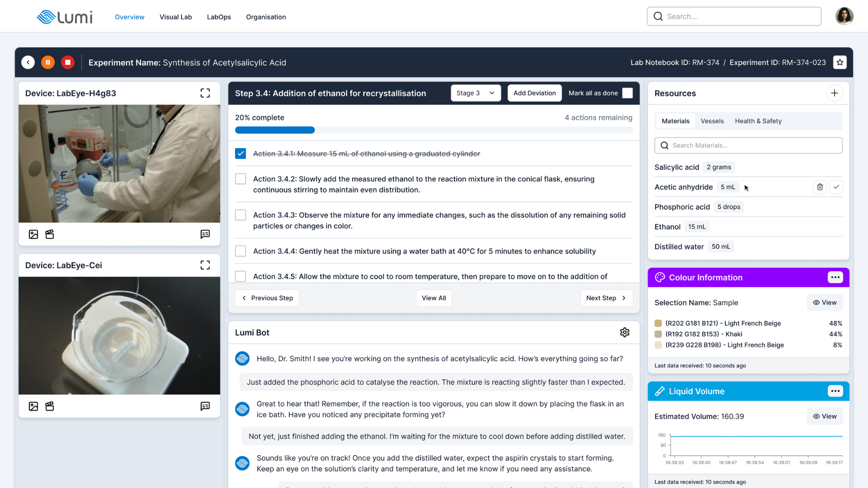Delete the Acetic anhydride material
This screenshot has width=868, height=488.
coord(820,187)
